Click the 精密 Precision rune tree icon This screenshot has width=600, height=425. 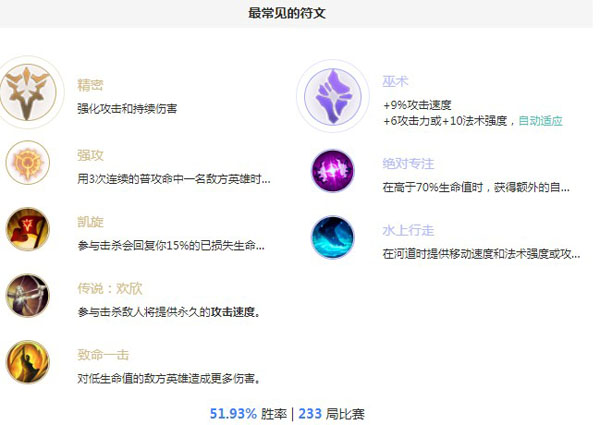(28, 92)
